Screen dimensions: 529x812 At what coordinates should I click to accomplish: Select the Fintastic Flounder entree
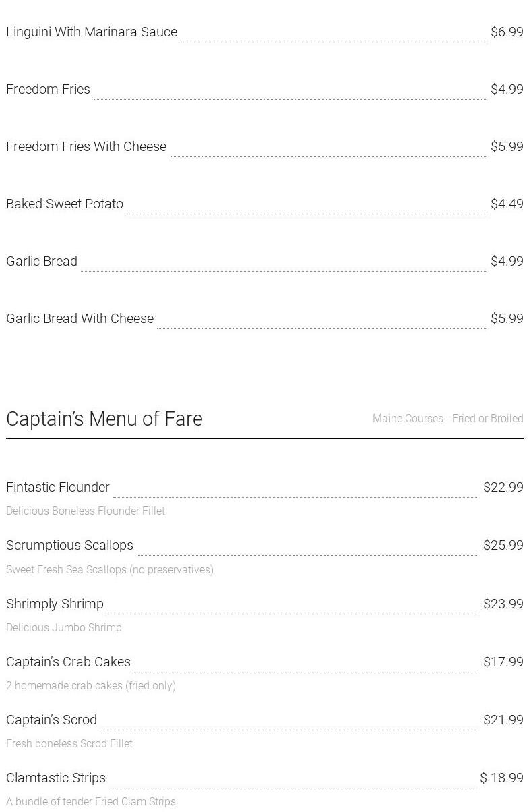[58, 487]
